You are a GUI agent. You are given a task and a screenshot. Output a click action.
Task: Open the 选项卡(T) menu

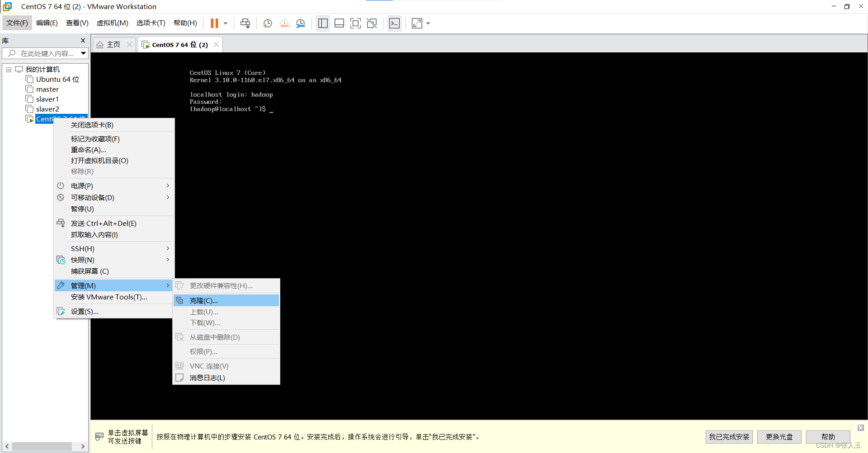click(151, 23)
